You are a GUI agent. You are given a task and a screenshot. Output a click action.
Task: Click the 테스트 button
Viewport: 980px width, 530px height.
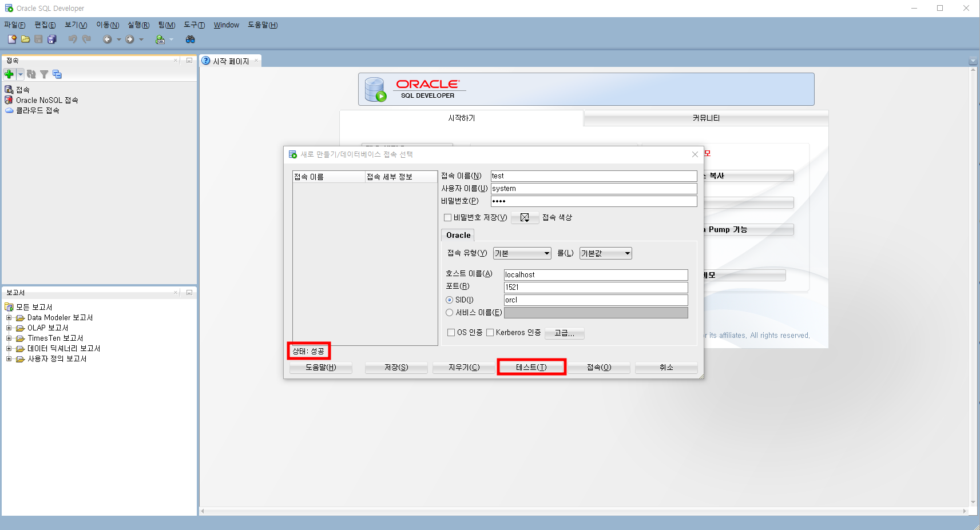(x=531, y=367)
